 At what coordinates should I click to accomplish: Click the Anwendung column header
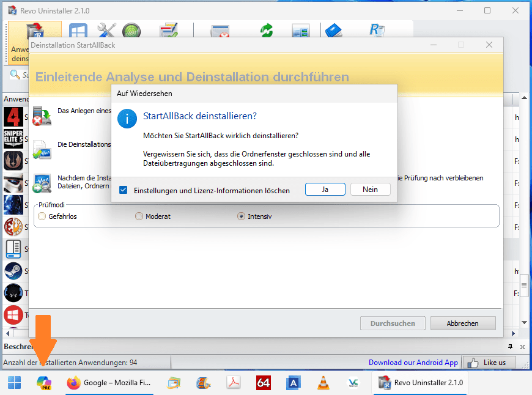pos(16,99)
